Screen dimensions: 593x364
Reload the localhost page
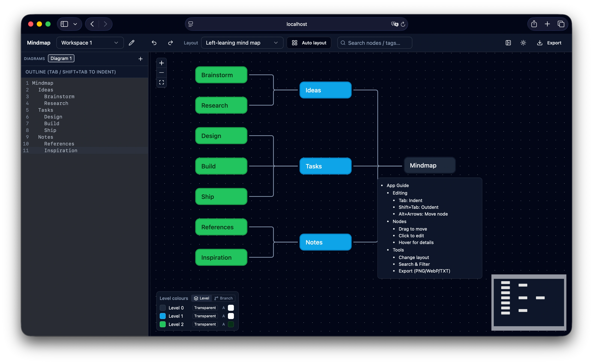[x=403, y=24]
